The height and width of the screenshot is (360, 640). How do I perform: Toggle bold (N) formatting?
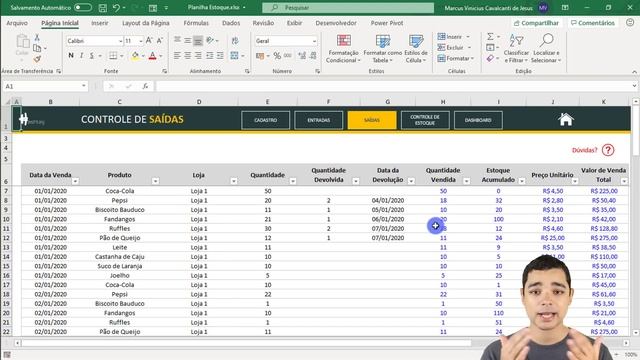71,56
